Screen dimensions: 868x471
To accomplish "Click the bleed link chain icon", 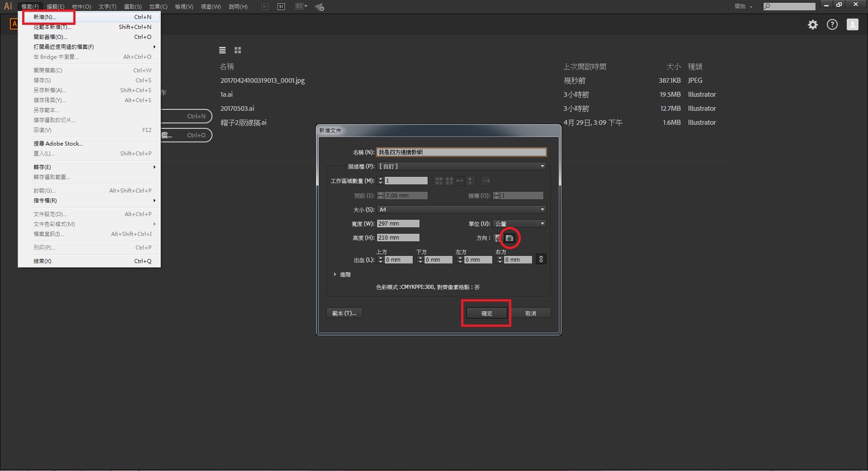I will tap(541, 259).
